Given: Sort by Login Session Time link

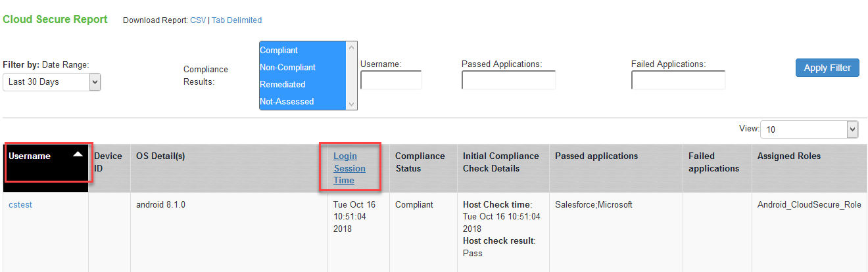Looking at the screenshot, I should point(349,168).
